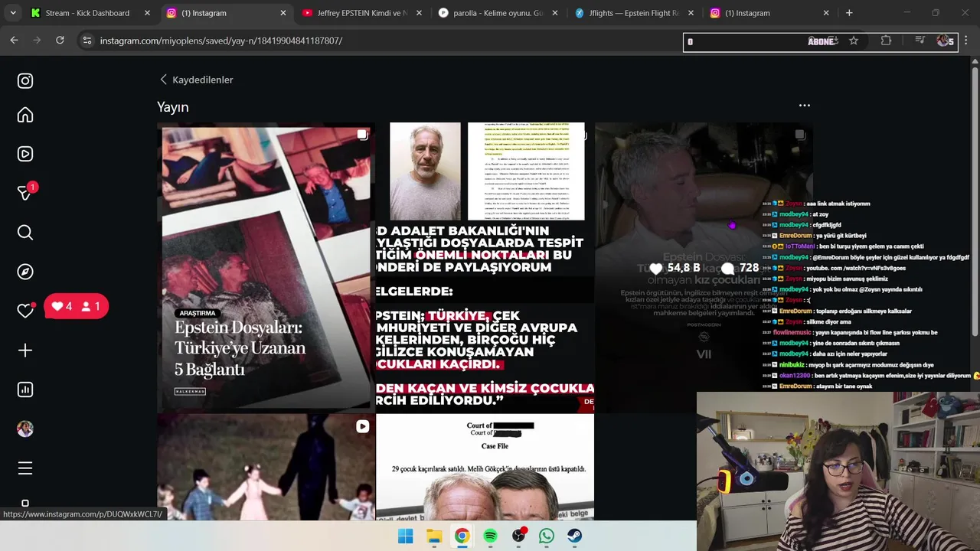Open the Chrome three-dot menu

[x=966, y=41]
